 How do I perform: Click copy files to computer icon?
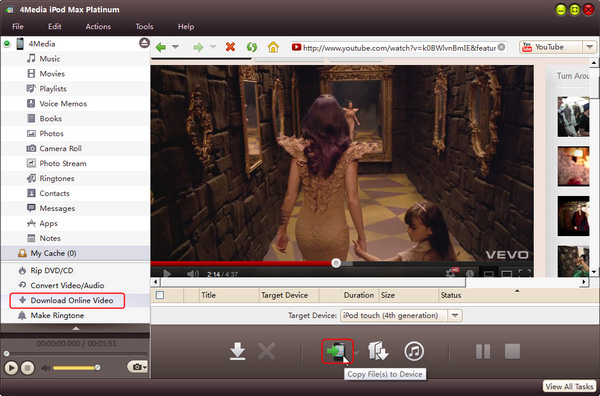378,351
